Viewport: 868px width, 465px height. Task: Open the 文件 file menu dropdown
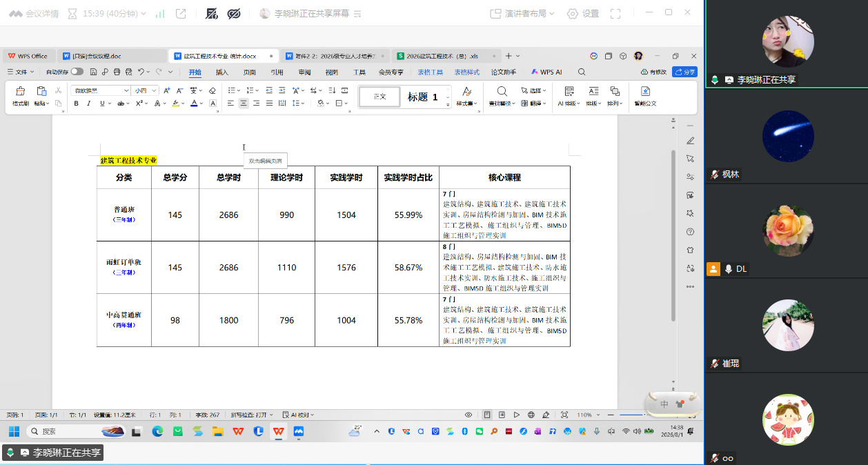[x=21, y=72]
